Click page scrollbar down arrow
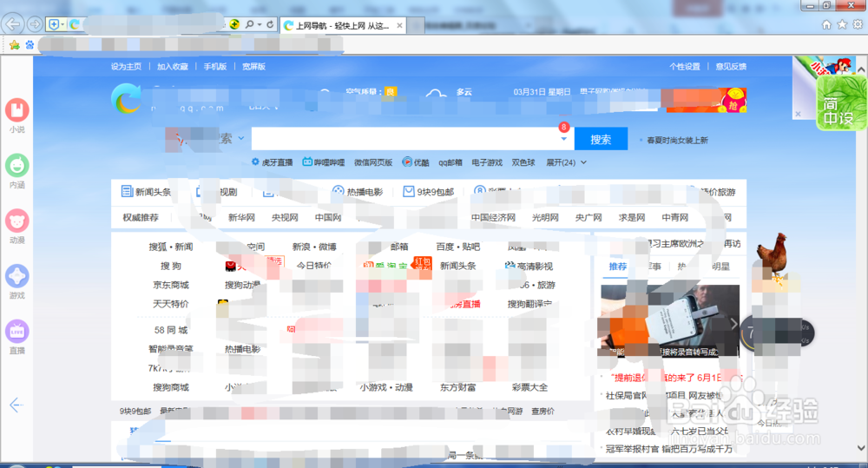 pyautogui.click(x=861, y=448)
